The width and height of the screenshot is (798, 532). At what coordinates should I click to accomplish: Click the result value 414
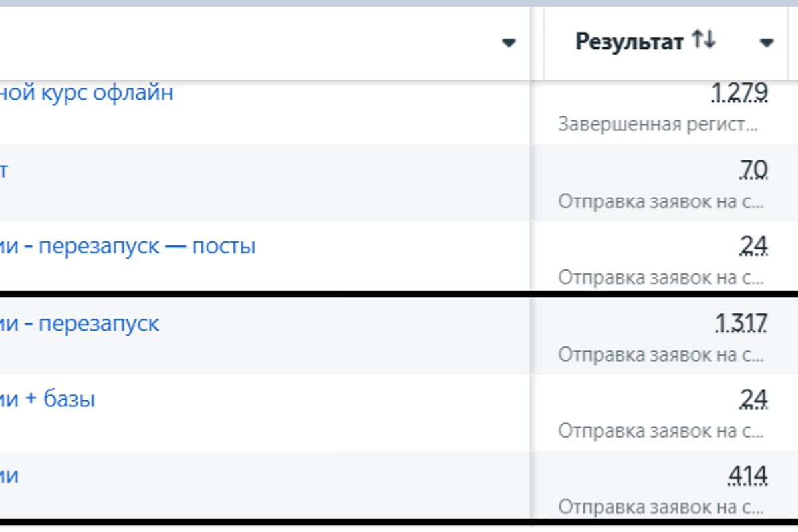pos(748,475)
